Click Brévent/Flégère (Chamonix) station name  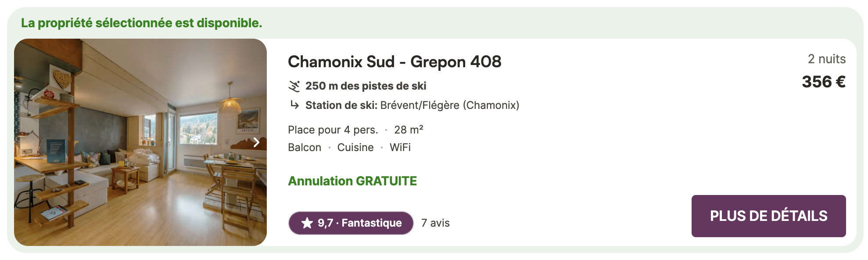[450, 105]
